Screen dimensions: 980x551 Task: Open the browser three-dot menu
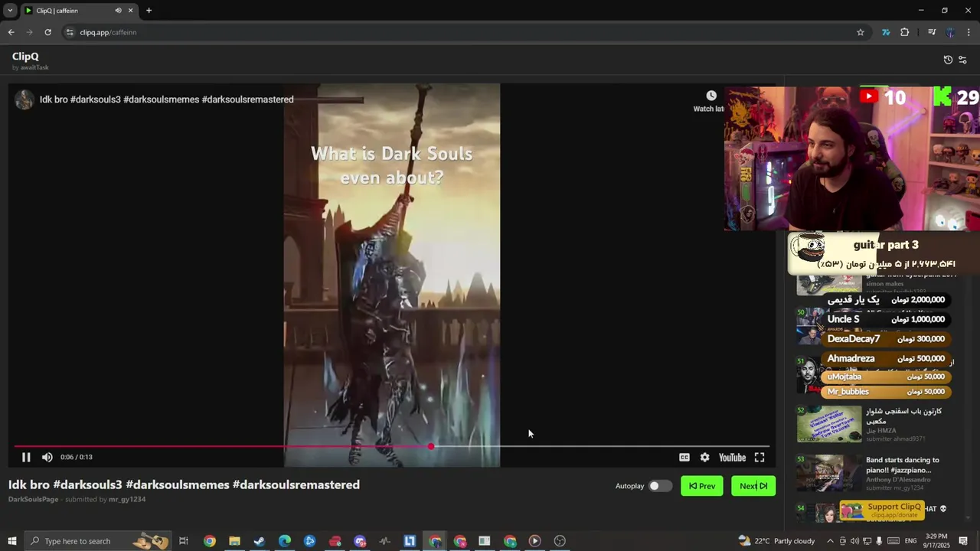point(969,32)
